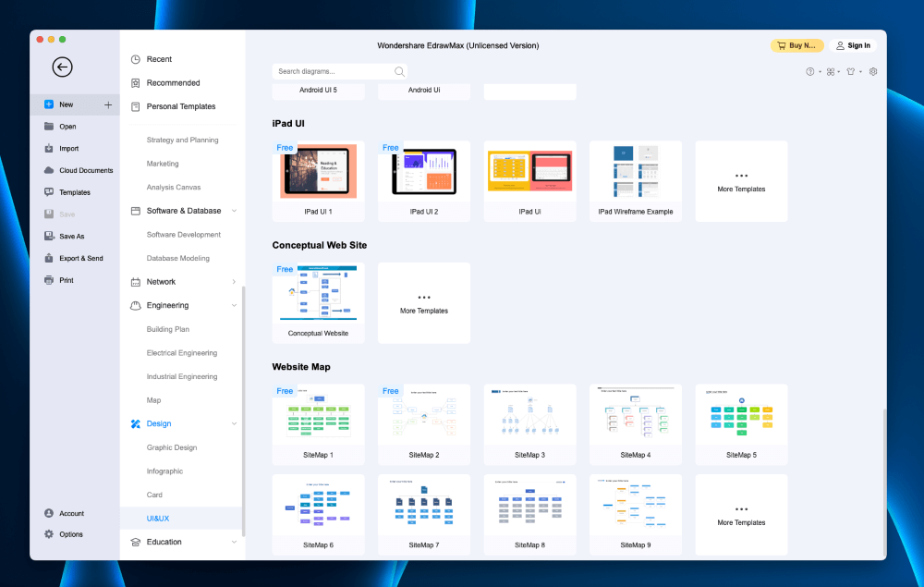The height and width of the screenshot is (587, 924).
Task: Collapse the Software & Database category
Action: tap(234, 211)
